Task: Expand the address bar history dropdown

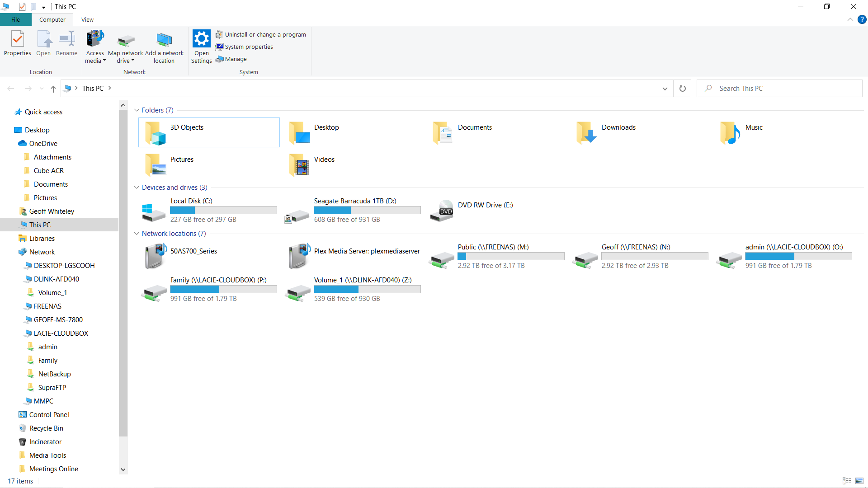Action: pyautogui.click(x=665, y=89)
